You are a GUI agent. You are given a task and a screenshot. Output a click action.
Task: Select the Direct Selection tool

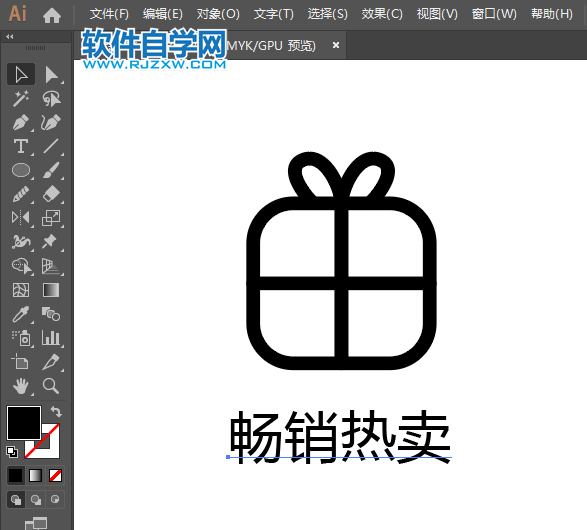tap(51, 74)
